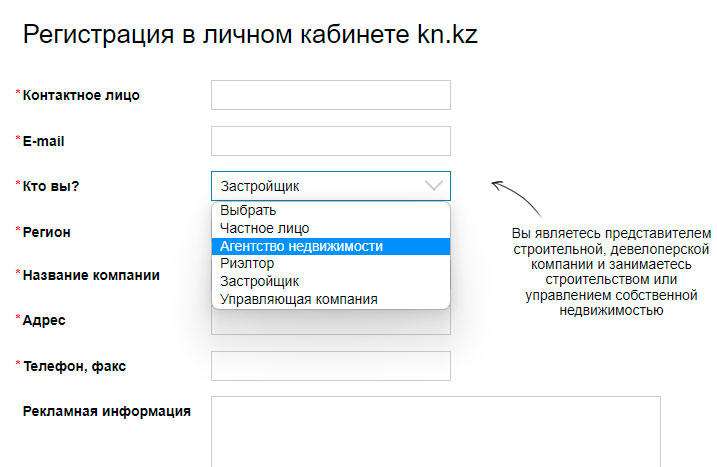Select the Выбрать option in the list
This screenshot has height=467, width=717.
coord(248,210)
